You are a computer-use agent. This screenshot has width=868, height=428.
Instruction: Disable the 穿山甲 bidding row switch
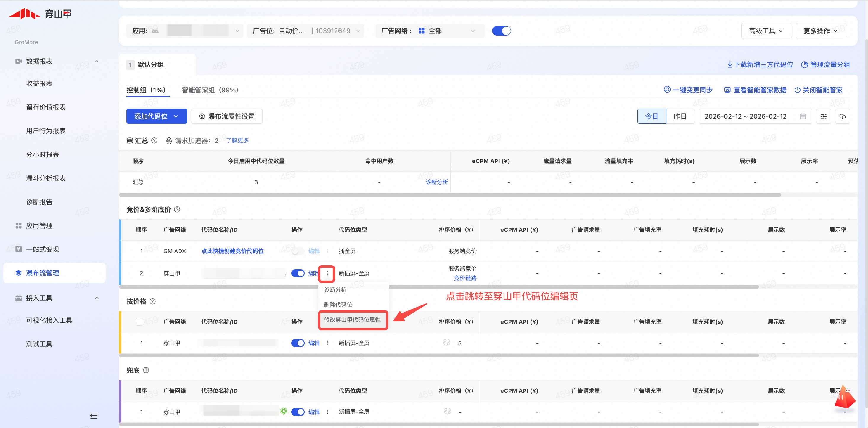coord(298,273)
